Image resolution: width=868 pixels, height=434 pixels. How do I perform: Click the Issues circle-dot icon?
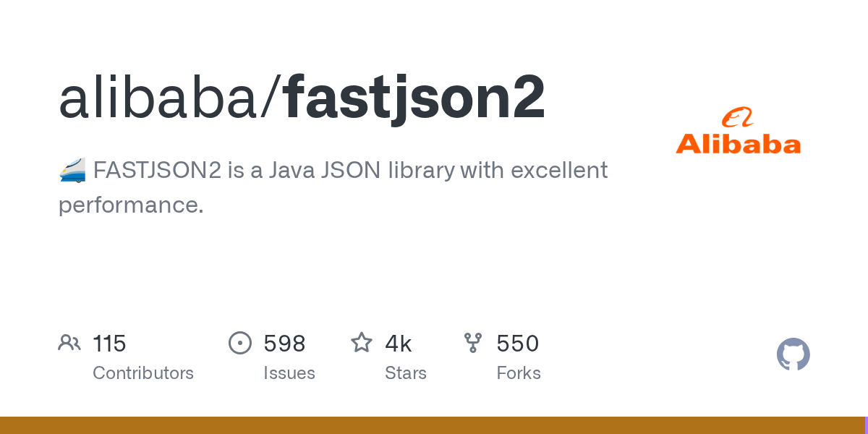tap(240, 343)
